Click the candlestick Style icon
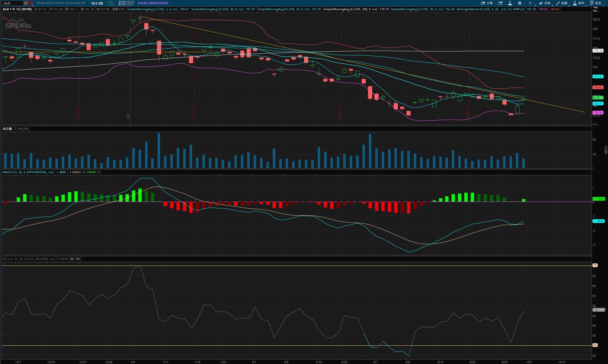 [541, 3]
